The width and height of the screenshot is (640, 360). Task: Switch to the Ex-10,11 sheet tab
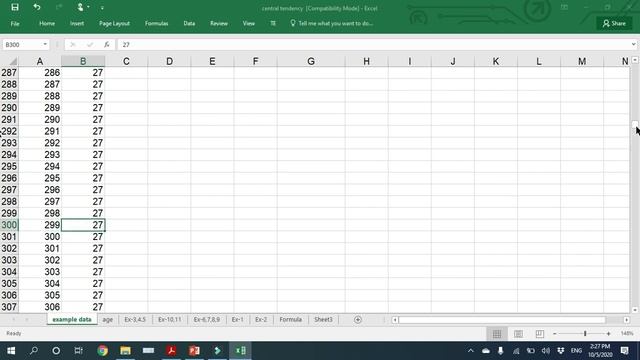click(x=169, y=320)
